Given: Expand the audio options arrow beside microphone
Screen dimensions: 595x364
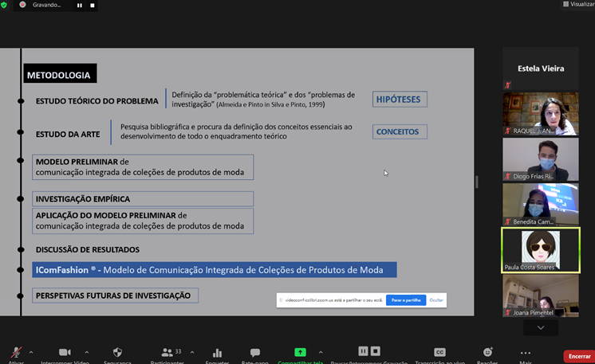Looking at the screenshot, I should pyautogui.click(x=31, y=351).
